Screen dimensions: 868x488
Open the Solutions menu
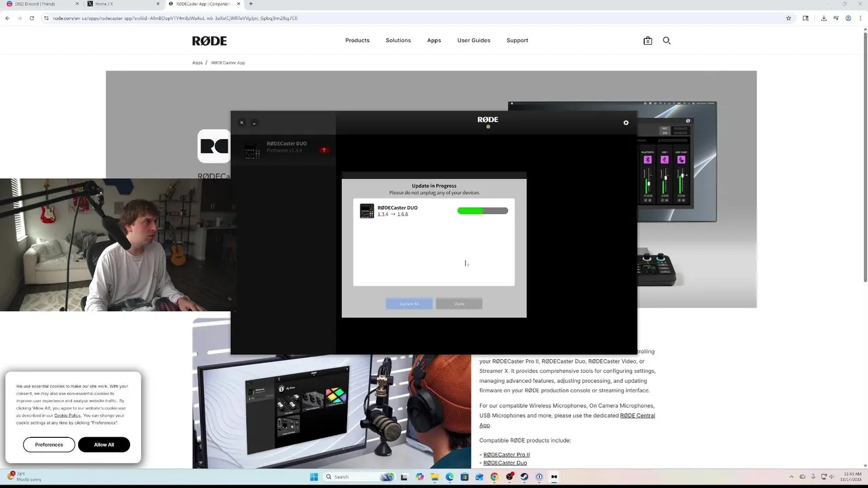[x=398, y=41]
